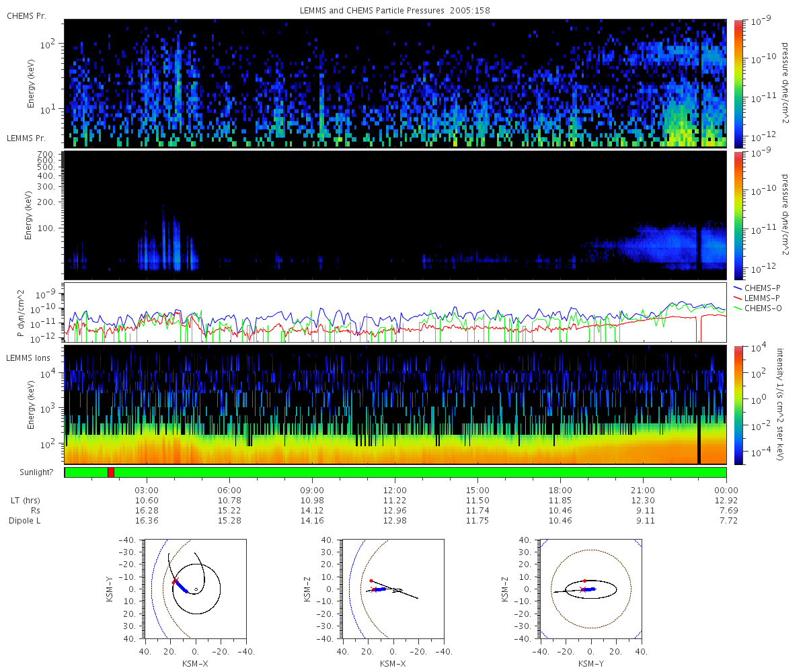The image size is (807, 672).
Task: Click the LEMMS pressure color bar
Action: [738, 216]
